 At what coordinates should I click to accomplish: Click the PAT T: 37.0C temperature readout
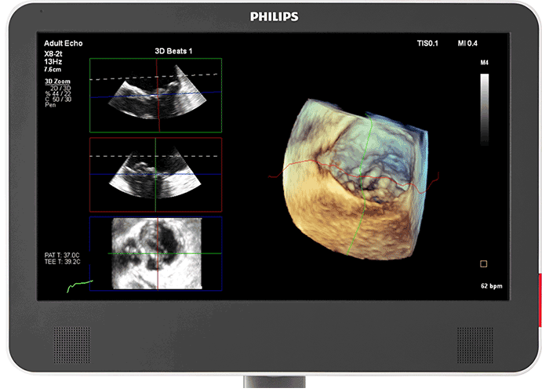[63, 256]
